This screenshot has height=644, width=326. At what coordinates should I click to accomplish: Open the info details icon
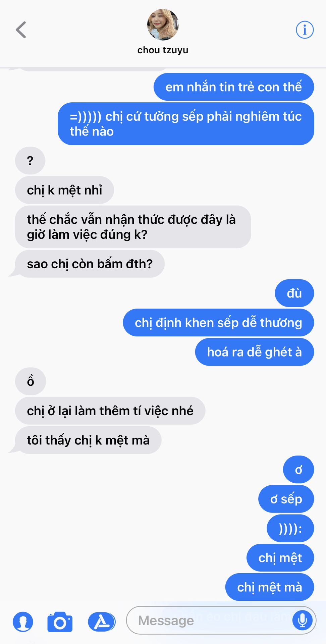click(305, 30)
